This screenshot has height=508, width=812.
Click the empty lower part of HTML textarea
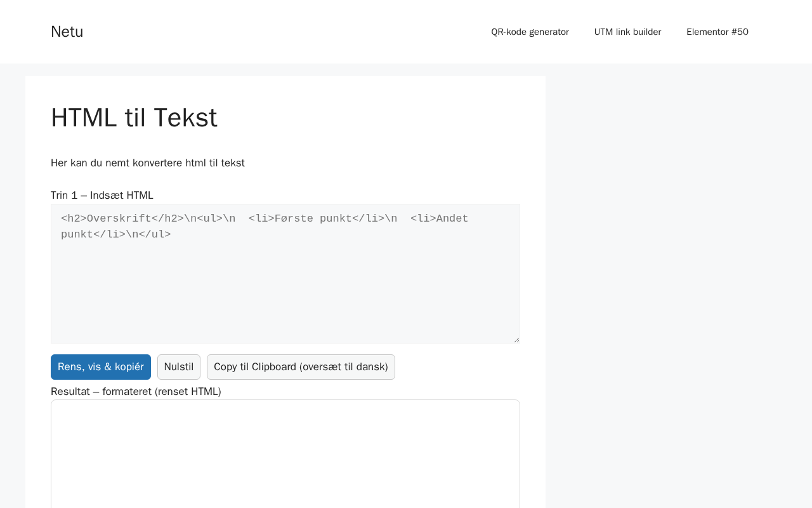point(285,305)
